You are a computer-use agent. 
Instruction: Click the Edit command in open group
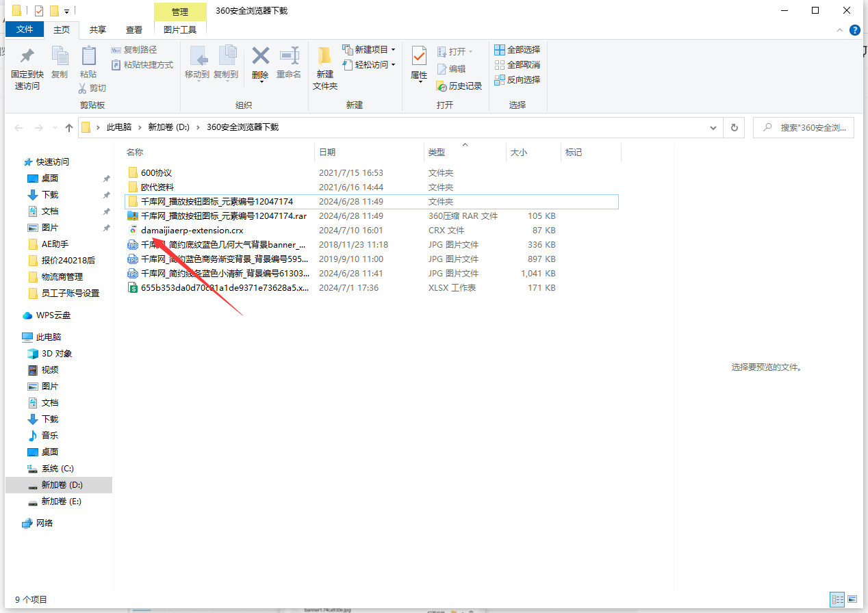pyautogui.click(x=452, y=68)
